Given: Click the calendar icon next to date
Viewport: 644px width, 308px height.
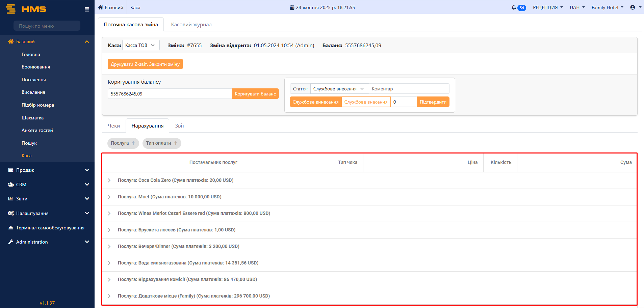Looking at the screenshot, I should (292, 7).
